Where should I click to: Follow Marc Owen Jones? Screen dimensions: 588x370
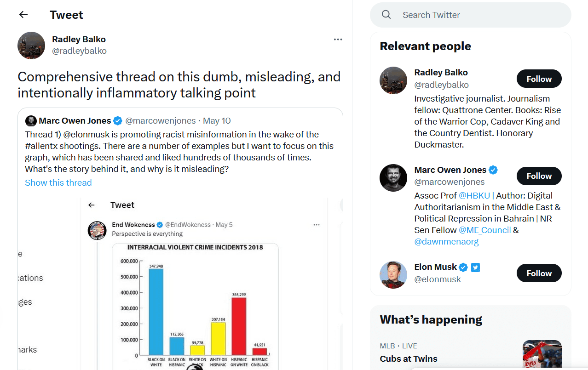(539, 176)
